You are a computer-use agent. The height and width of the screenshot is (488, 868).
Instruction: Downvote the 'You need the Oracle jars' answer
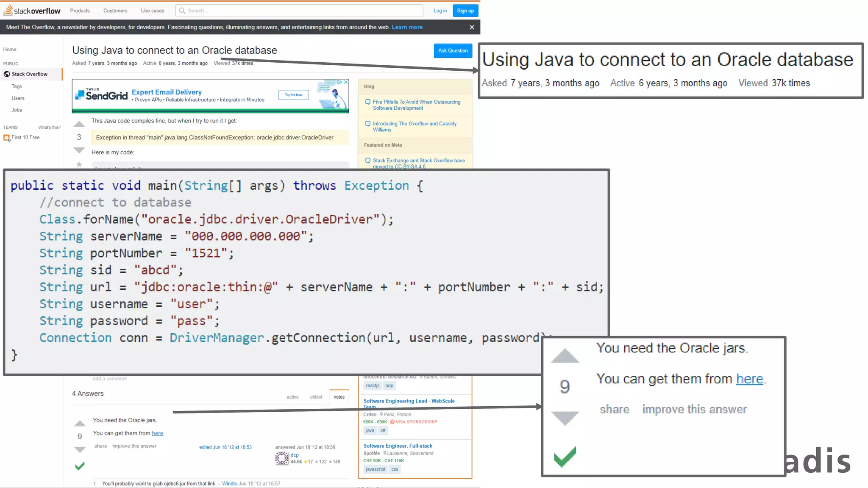point(80,449)
